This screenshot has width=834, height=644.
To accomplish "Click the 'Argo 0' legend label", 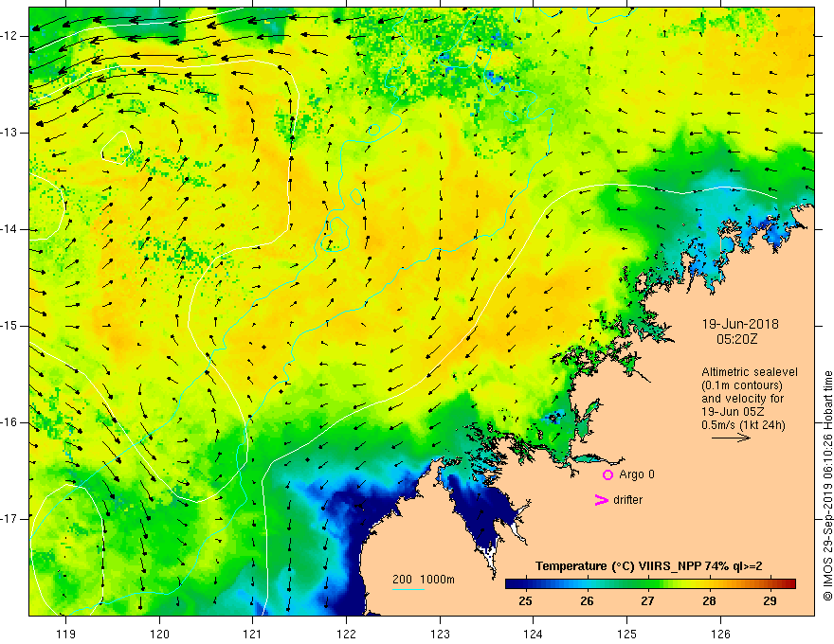I will 637,474.
